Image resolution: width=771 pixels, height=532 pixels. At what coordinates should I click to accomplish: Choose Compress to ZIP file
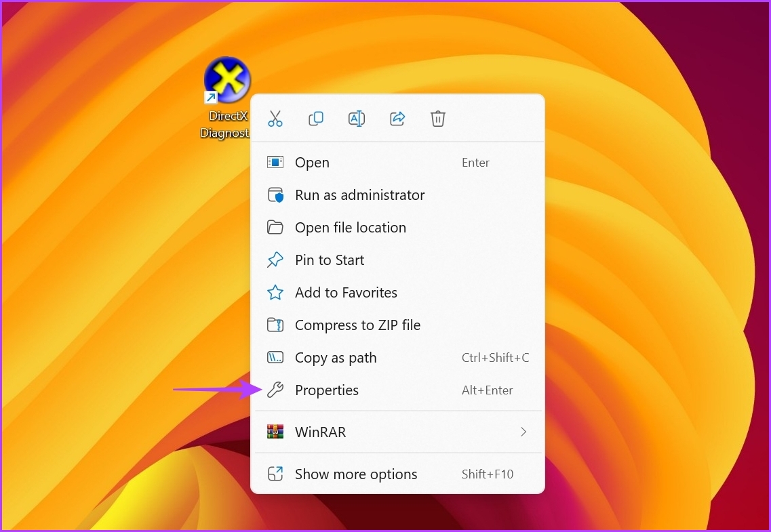[x=397, y=325]
